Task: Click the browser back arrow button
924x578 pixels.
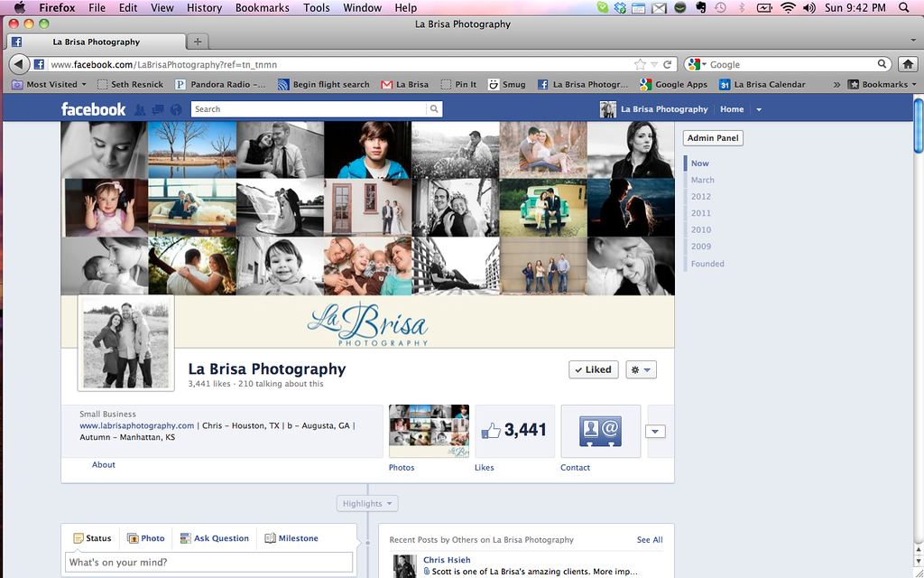Action: (19, 64)
